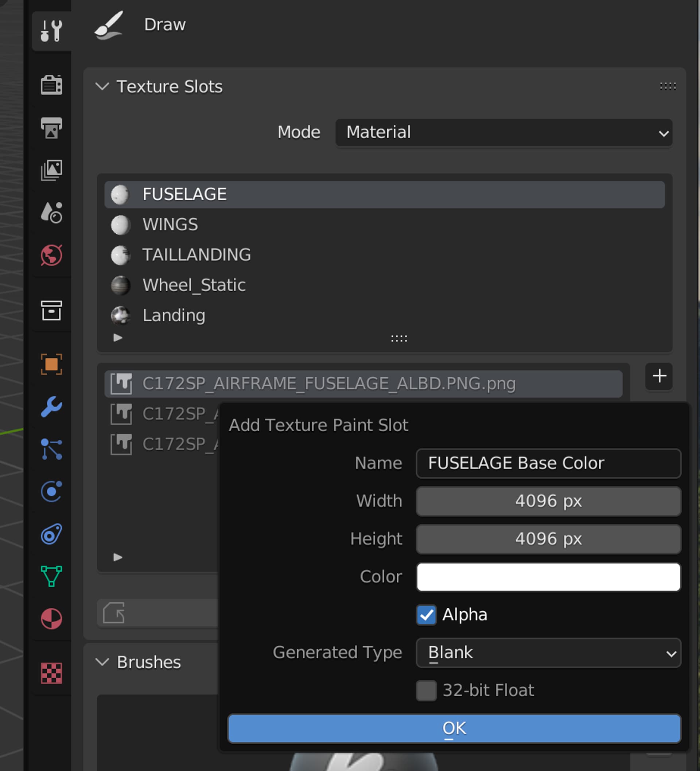Open the Modifiers wrench tab icon
Viewport: 700px width, 771px height.
click(51, 406)
